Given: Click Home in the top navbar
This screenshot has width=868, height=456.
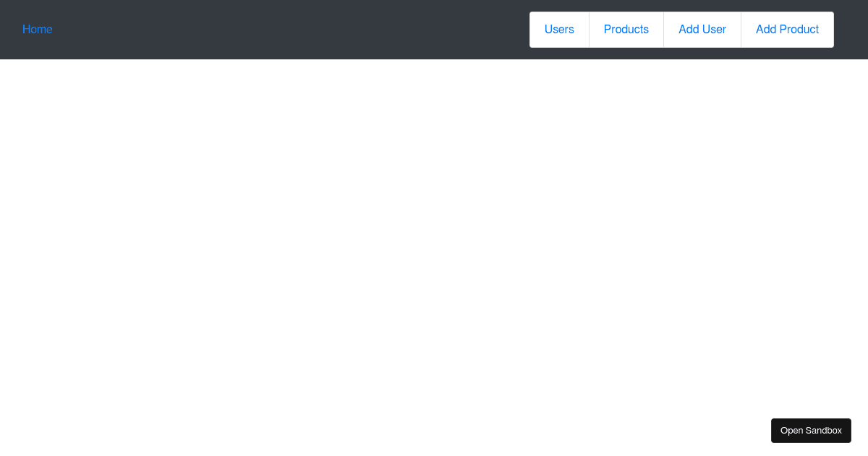Looking at the screenshot, I should tap(38, 30).
